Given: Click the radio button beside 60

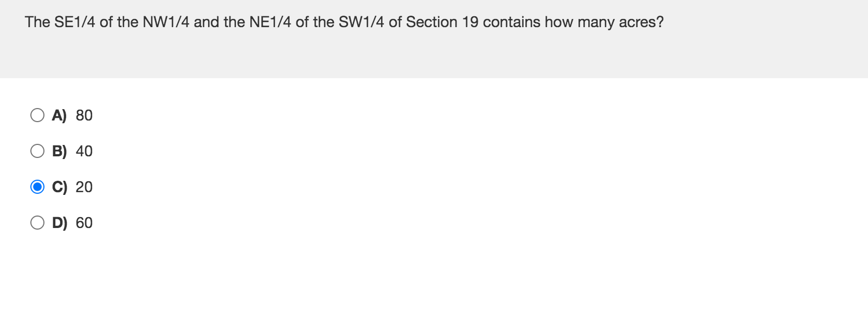Looking at the screenshot, I should click(x=38, y=223).
